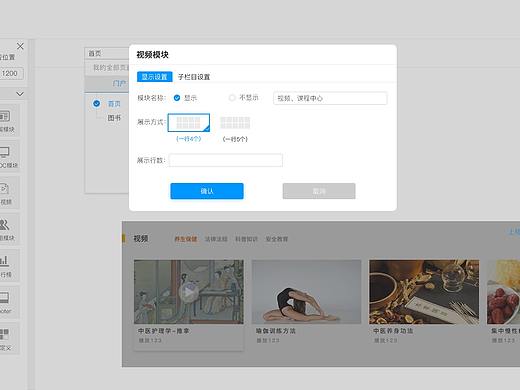The width and height of the screenshot is (520, 390).
Task: Click the 中医养身功法 title text
Action: point(393,331)
